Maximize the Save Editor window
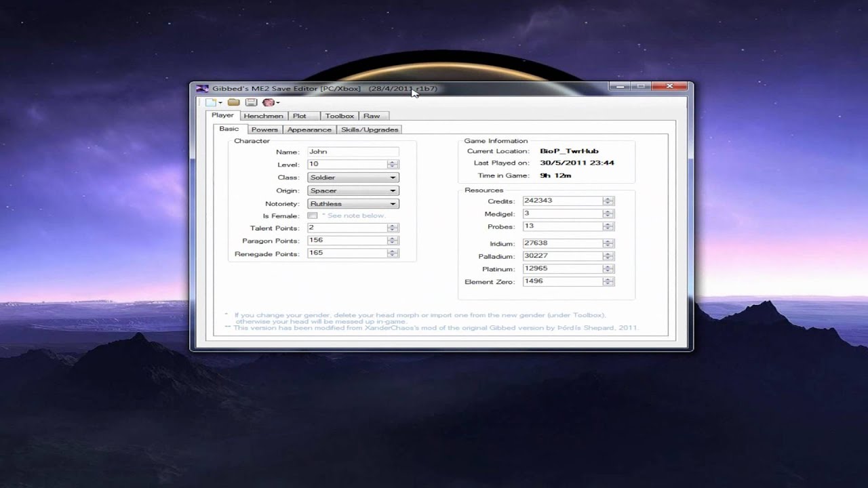The width and height of the screenshot is (868, 488). tap(641, 87)
